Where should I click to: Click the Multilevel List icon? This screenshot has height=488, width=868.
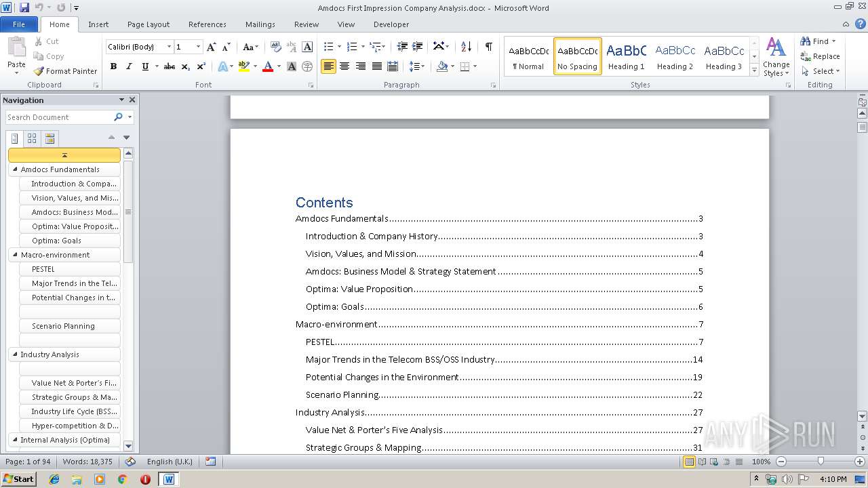click(375, 47)
